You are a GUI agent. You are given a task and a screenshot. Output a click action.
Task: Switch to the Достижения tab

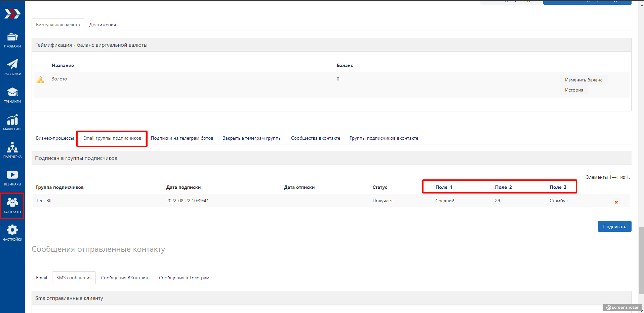click(103, 25)
